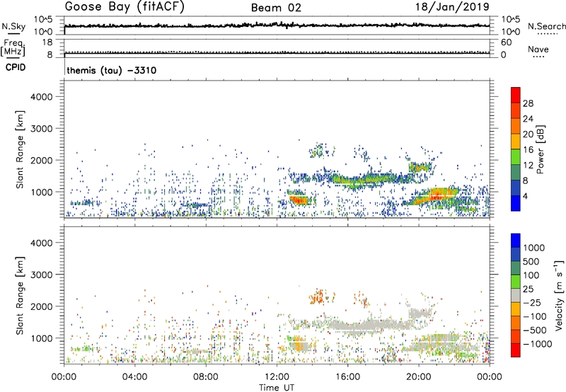Click the "Goose Bay (fitACF)" plot title
Image resolution: width=566 pixels, height=392 pixels.
pos(125,7)
